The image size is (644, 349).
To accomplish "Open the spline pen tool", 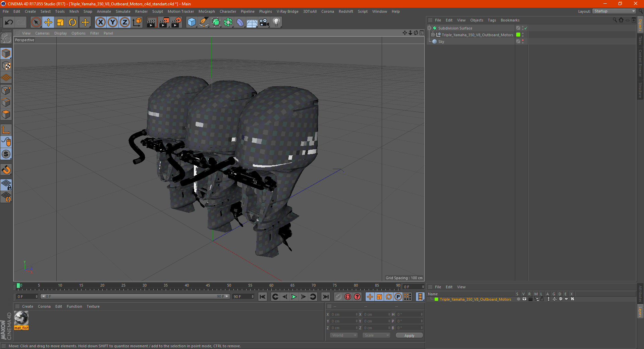I will pos(204,22).
